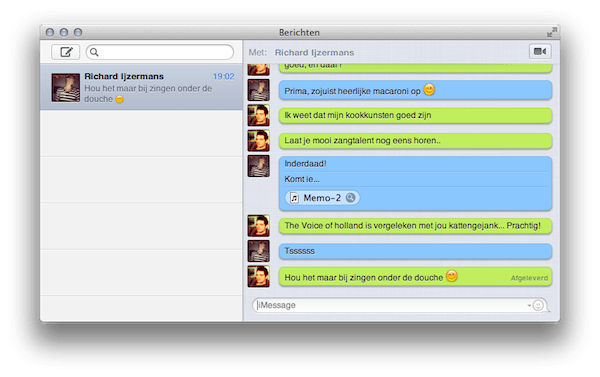Click the smiley emoji in macaroni message
The image size is (600, 377).
coord(429,89)
